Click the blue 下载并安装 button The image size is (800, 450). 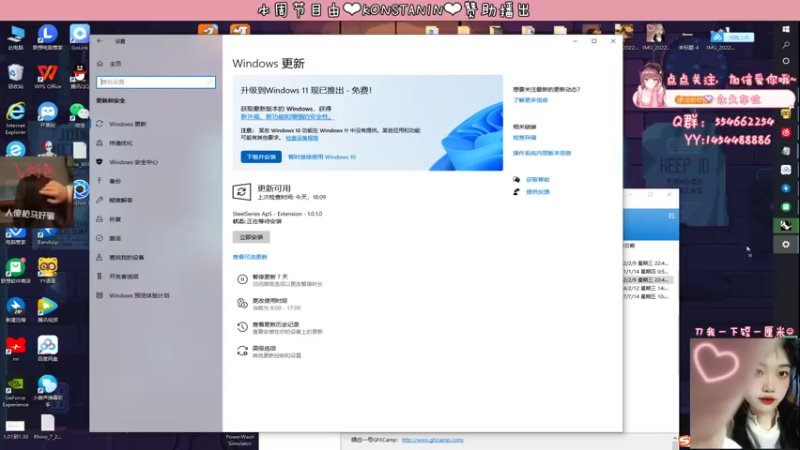261,157
